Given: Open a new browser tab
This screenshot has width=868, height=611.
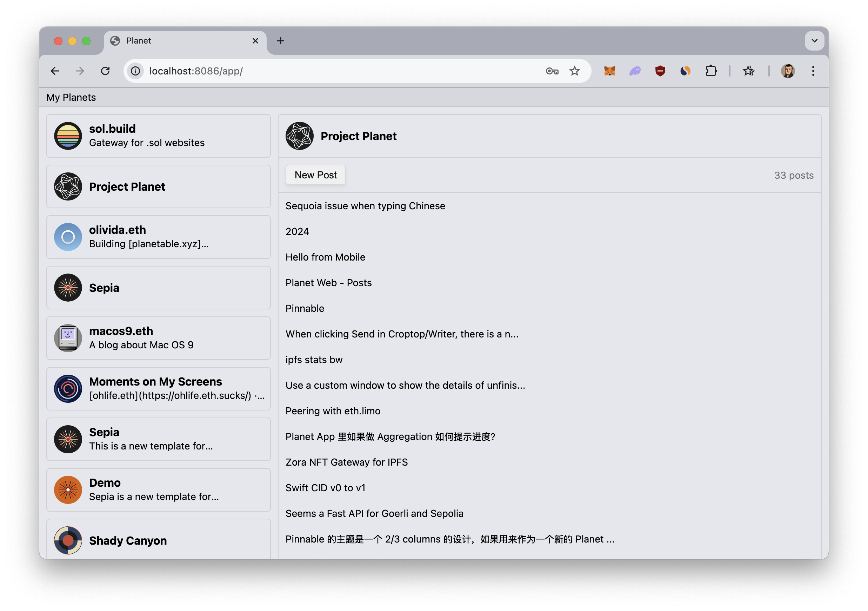Looking at the screenshot, I should 281,40.
